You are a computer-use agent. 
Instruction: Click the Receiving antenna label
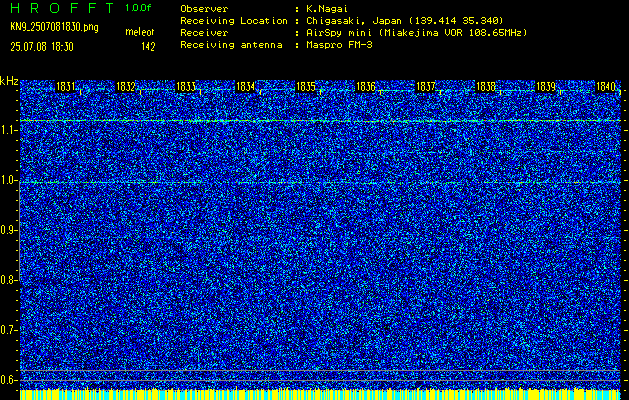pos(231,45)
